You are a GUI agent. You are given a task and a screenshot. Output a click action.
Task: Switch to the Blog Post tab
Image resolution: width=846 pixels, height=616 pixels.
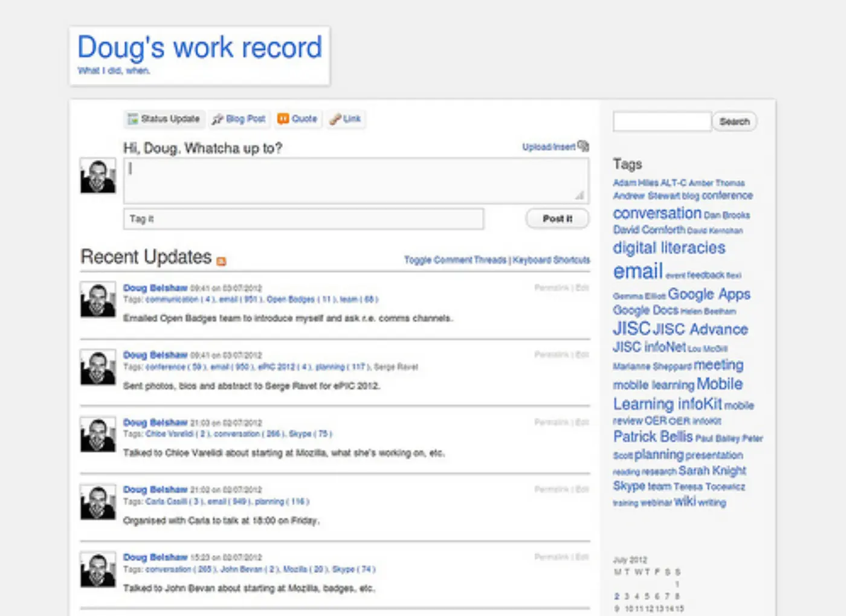239,119
